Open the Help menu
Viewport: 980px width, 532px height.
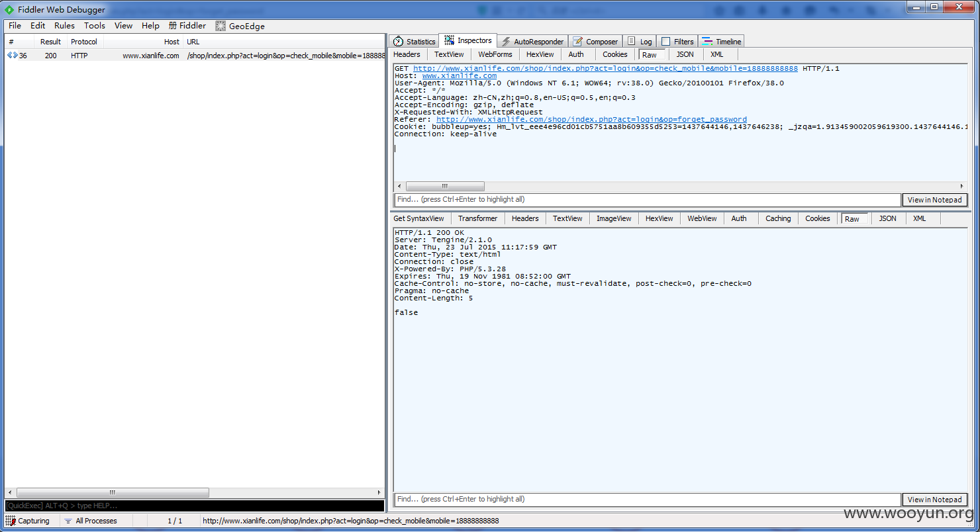click(x=150, y=26)
